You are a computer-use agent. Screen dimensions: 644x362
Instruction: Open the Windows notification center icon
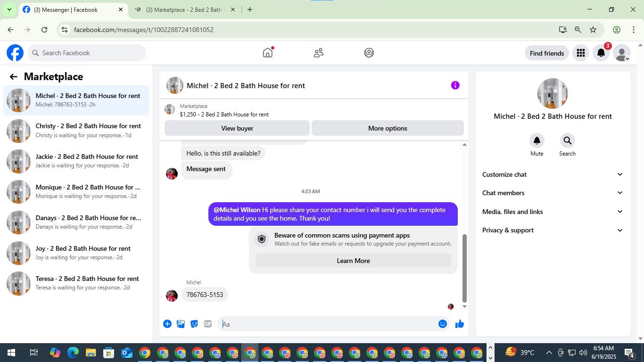630,353
